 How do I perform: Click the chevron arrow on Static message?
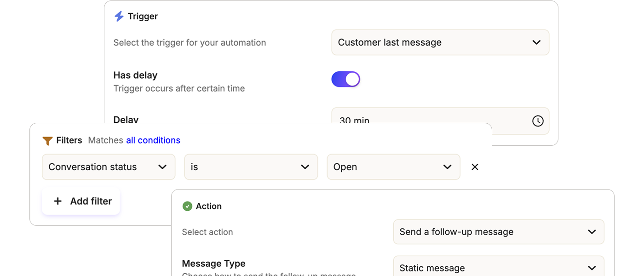[x=592, y=268]
